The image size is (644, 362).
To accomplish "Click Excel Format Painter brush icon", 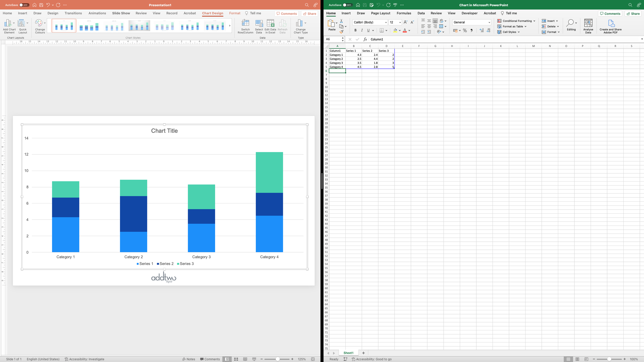I will 341,32.
